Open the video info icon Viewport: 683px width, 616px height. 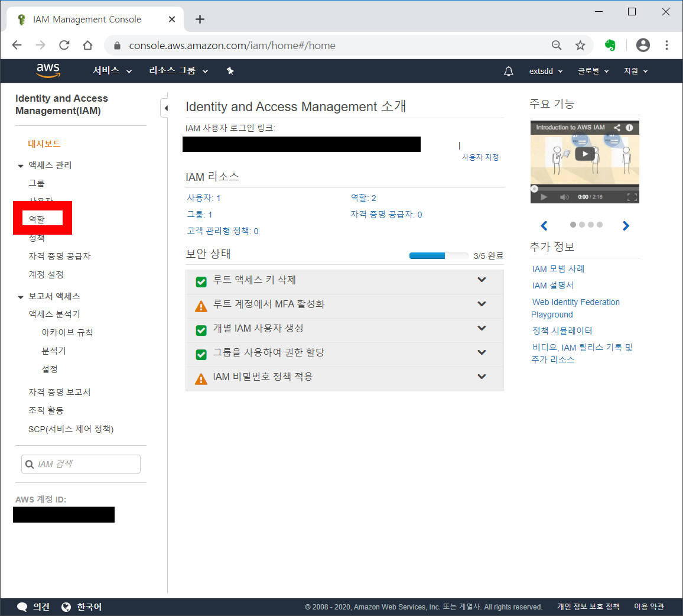(629, 127)
